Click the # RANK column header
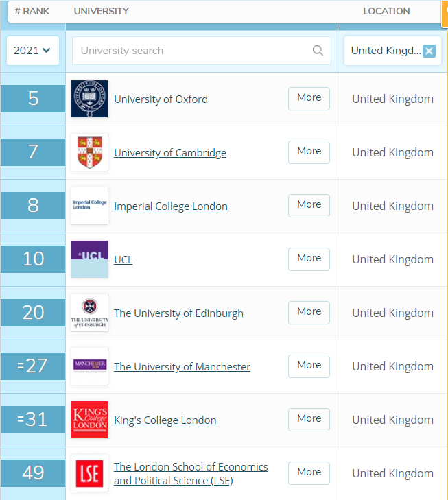Image resolution: width=448 pixels, height=500 pixels. [32, 11]
